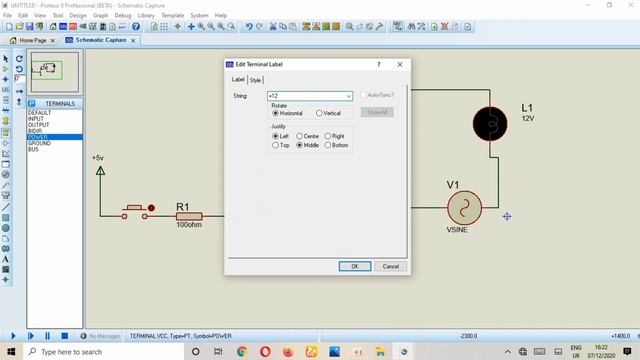Click the Cut scissors icon

pyautogui.click(x=273, y=27)
